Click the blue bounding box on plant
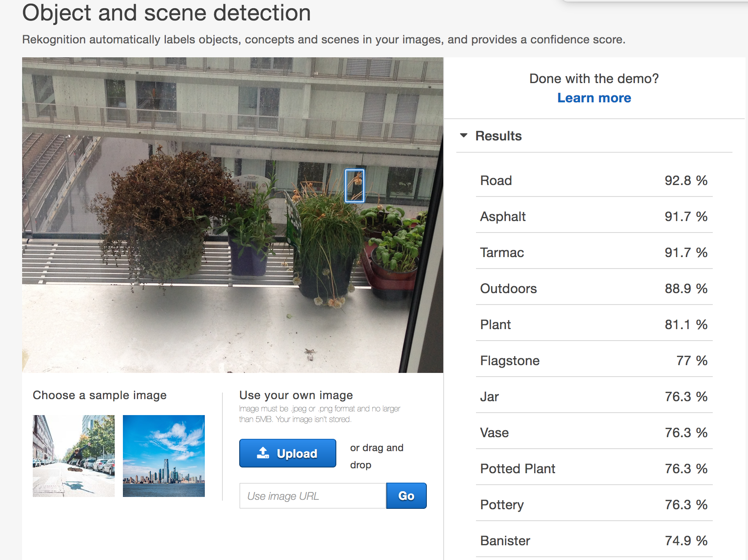The height and width of the screenshot is (560, 748). point(355,186)
